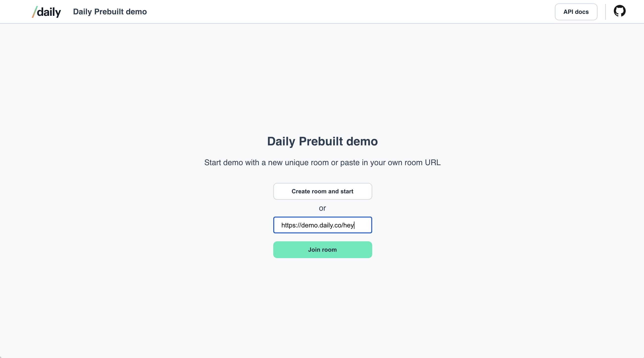
Task: View source code using the GitHub mark
Action: click(620, 11)
